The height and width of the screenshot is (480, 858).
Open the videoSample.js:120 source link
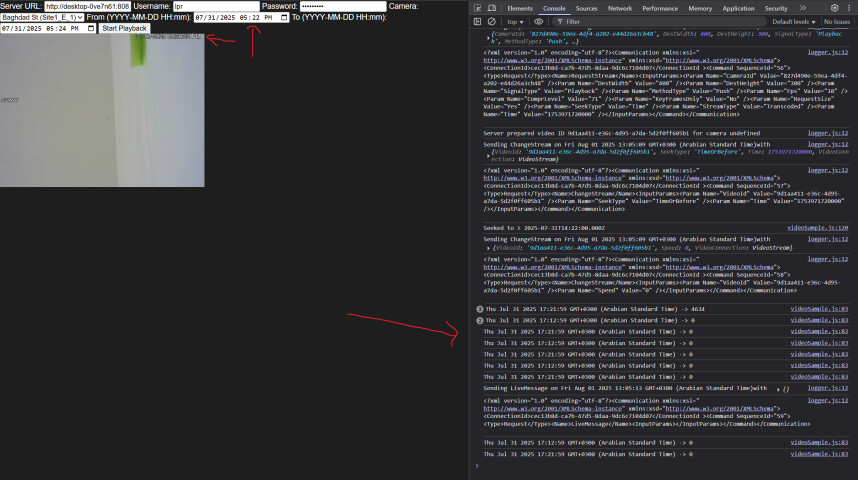[x=818, y=228]
